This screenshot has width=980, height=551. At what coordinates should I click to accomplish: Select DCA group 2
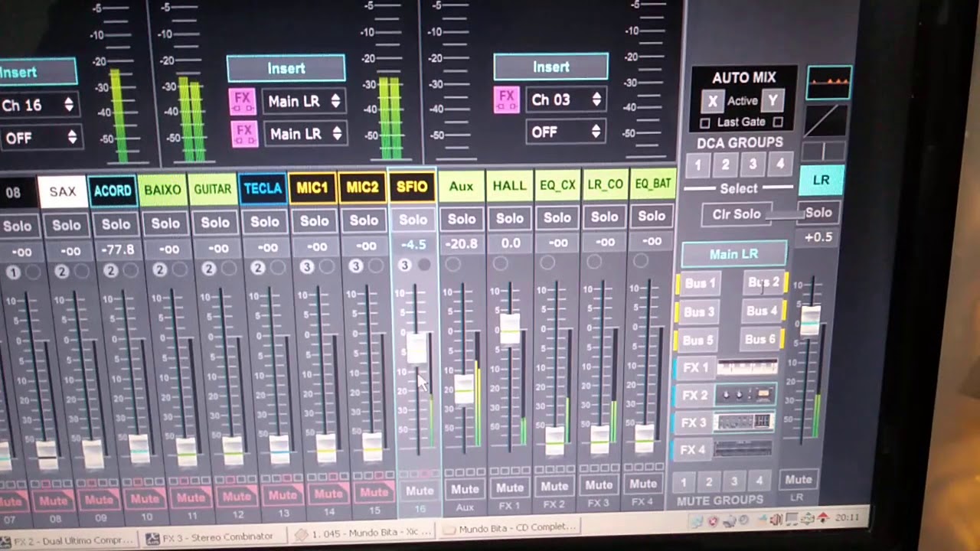725,164
